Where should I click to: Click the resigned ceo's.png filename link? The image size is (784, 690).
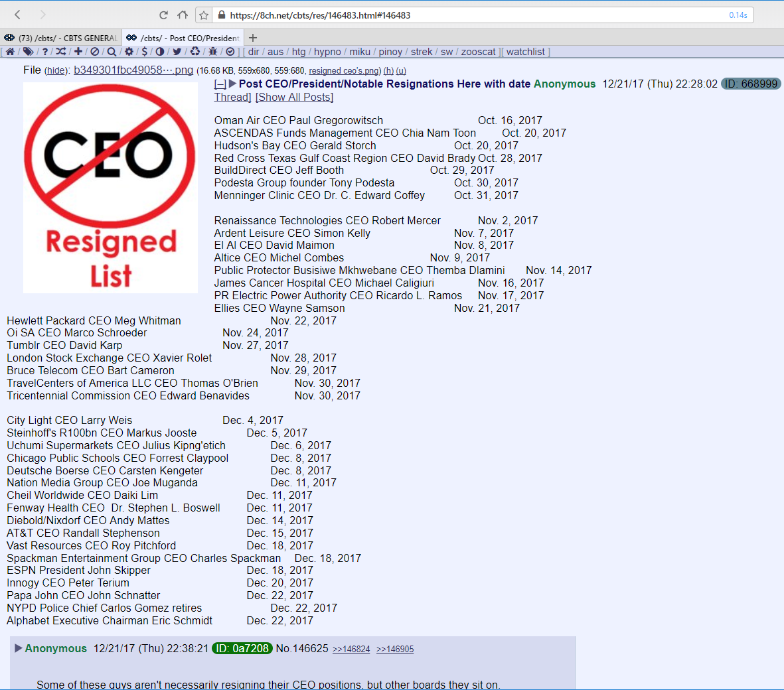[x=344, y=71]
